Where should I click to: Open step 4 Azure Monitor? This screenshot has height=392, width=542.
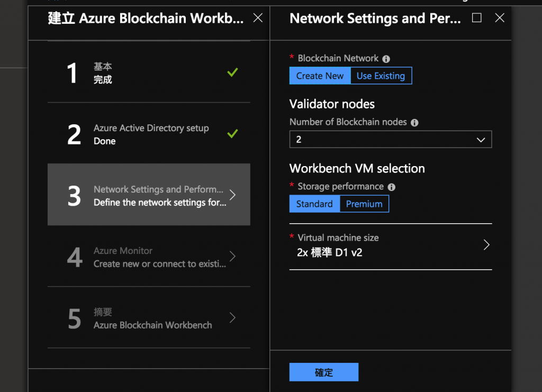pyautogui.click(x=149, y=257)
